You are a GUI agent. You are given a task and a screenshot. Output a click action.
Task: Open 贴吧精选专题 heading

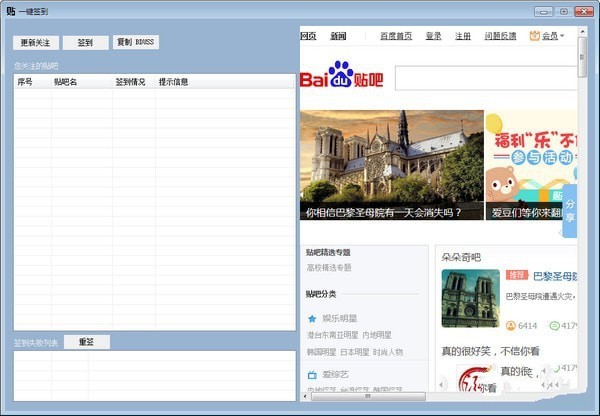[x=328, y=253]
